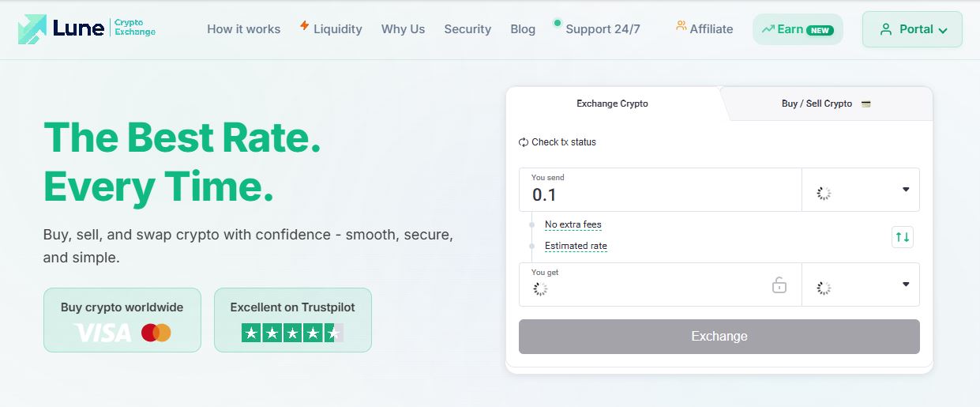Open the You get currency dropdown
The width and height of the screenshot is (980, 407).
[861, 285]
